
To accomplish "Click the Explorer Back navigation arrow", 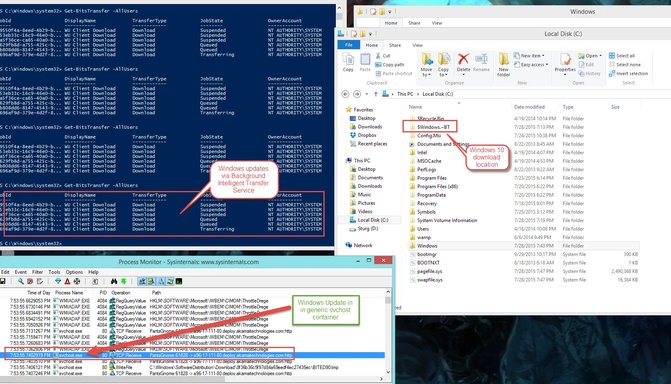I will click(345, 94).
